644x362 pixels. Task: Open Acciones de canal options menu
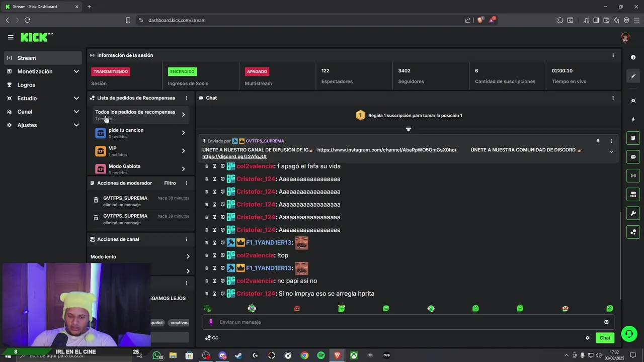(186, 239)
